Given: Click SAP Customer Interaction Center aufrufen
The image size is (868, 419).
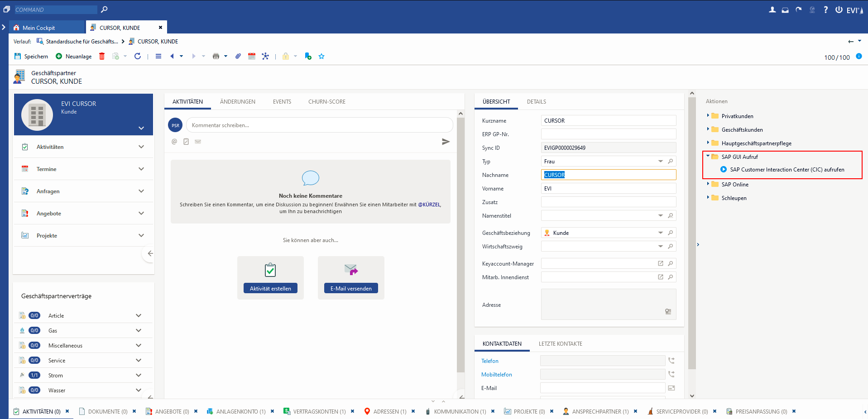Looking at the screenshot, I should click(x=786, y=170).
